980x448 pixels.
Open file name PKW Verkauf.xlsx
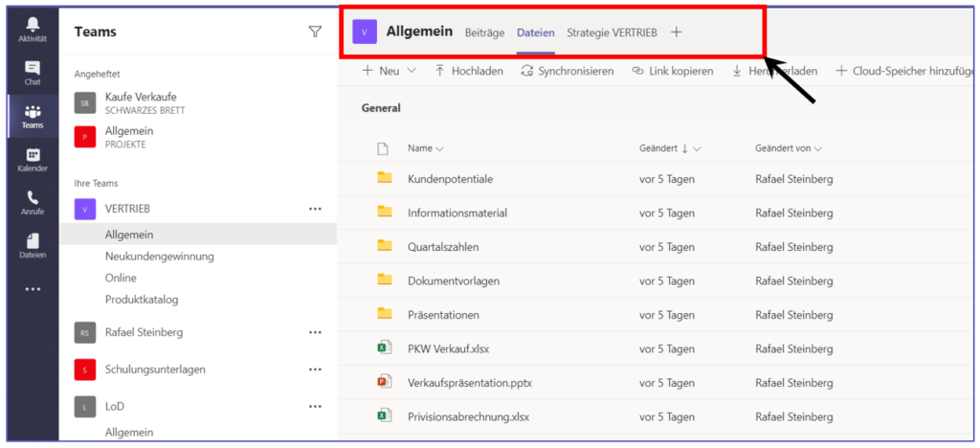[448, 348]
